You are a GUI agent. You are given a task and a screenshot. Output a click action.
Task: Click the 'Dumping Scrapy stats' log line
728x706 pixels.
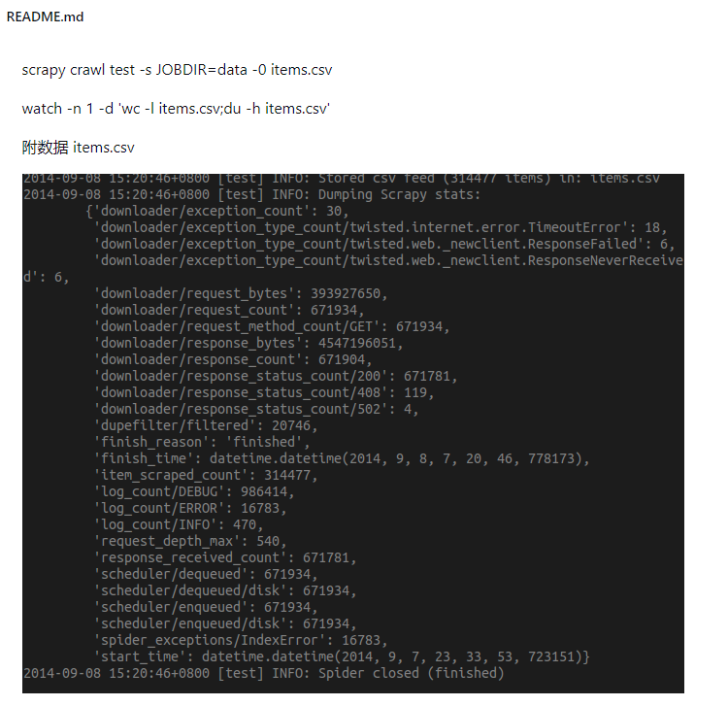[x=252, y=194]
